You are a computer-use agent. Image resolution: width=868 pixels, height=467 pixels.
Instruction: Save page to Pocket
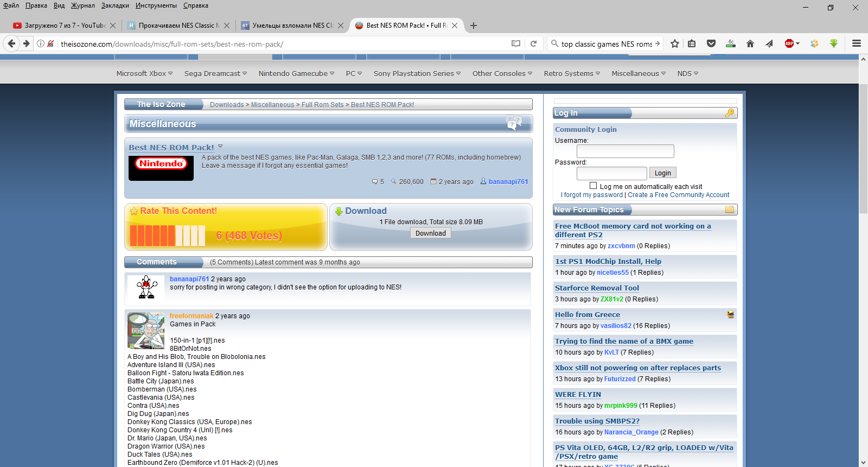pos(711,43)
